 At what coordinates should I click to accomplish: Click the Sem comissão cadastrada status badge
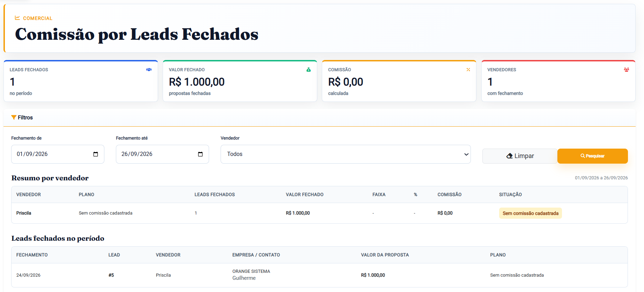(x=530, y=213)
